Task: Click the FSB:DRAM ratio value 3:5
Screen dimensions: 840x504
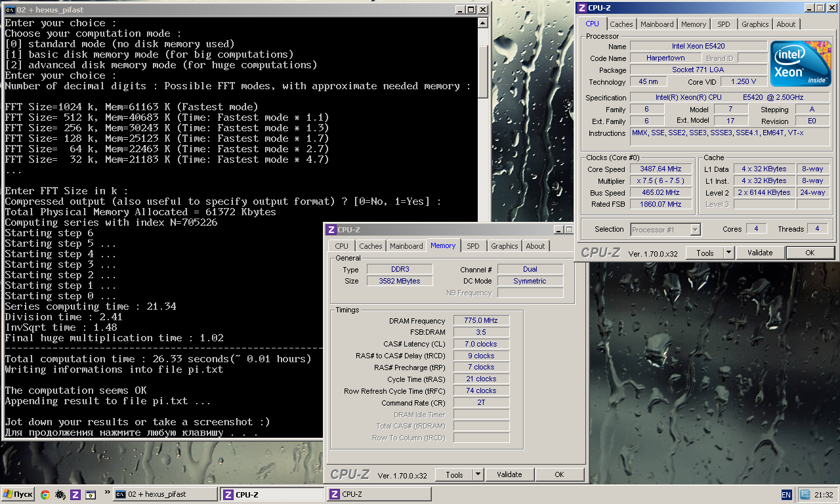Action: coord(481,333)
